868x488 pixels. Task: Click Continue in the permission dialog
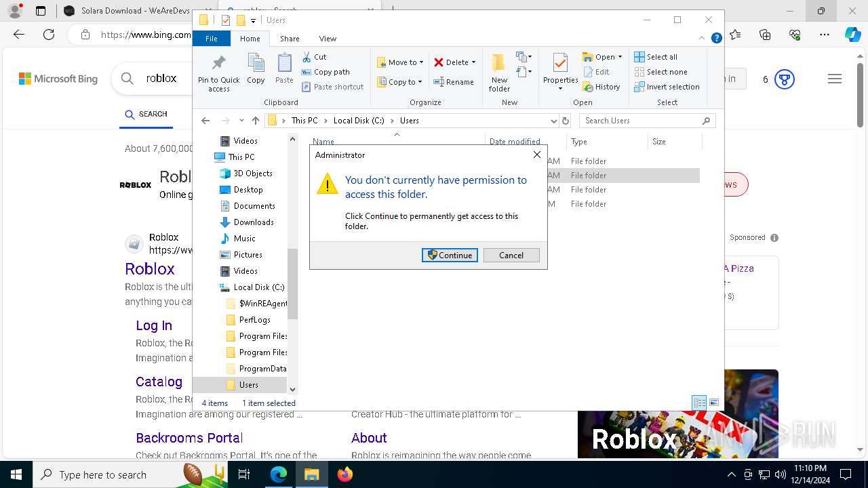coord(450,255)
